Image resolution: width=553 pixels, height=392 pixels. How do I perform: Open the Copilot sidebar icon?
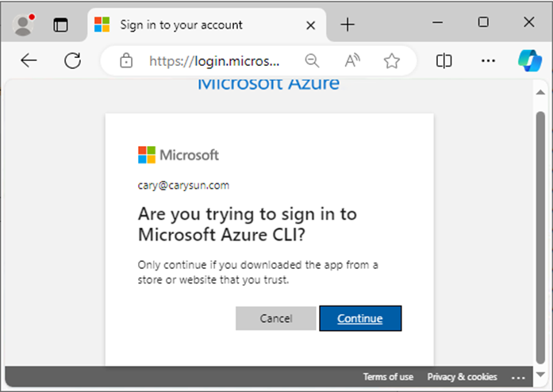click(530, 60)
